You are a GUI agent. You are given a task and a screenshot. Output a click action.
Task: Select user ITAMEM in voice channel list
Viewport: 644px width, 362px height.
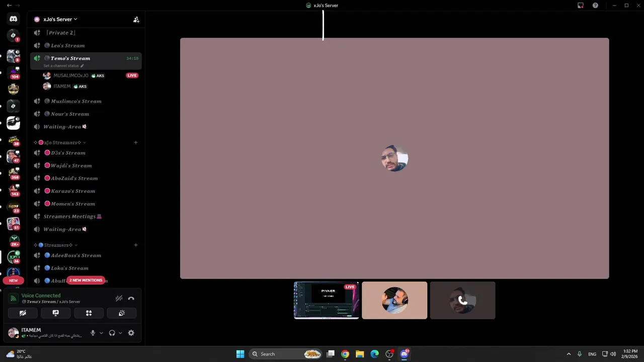click(62, 86)
